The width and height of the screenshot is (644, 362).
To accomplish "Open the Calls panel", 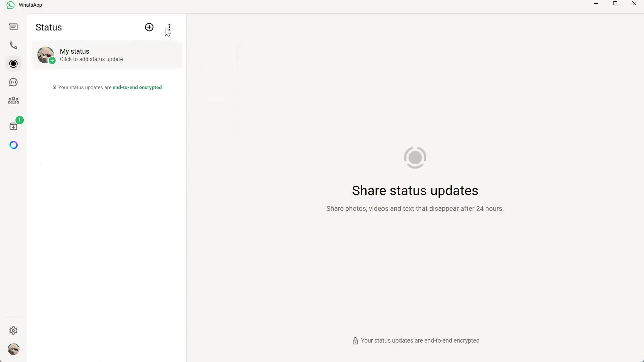I will click(x=13, y=45).
